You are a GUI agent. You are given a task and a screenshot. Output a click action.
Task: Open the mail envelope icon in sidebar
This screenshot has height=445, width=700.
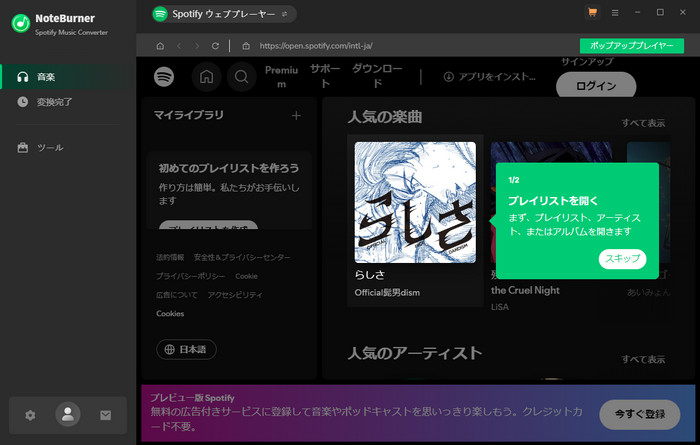(x=105, y=415)
